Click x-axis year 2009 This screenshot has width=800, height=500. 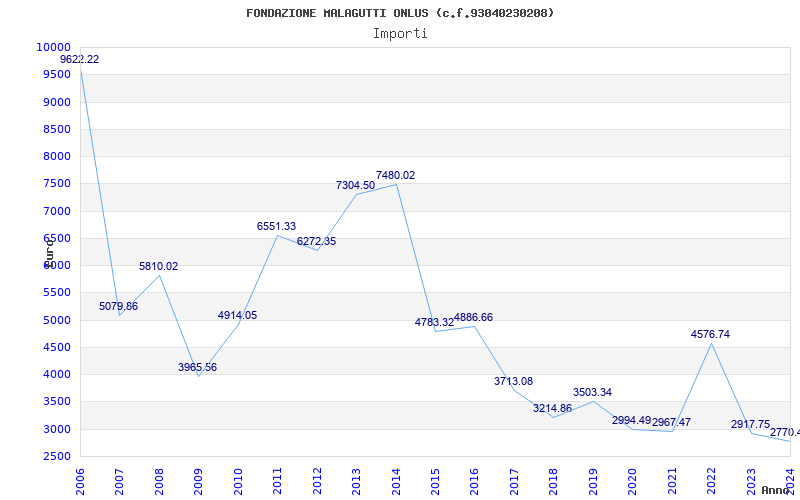(198, 482)
